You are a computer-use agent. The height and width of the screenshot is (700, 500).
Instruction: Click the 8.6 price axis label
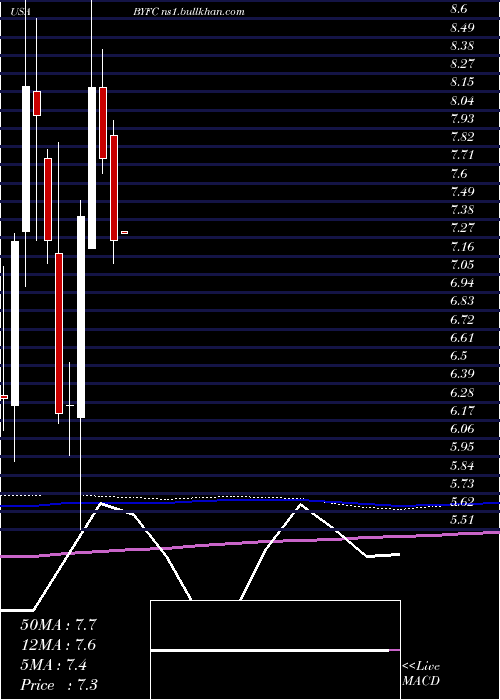(458, 9)
